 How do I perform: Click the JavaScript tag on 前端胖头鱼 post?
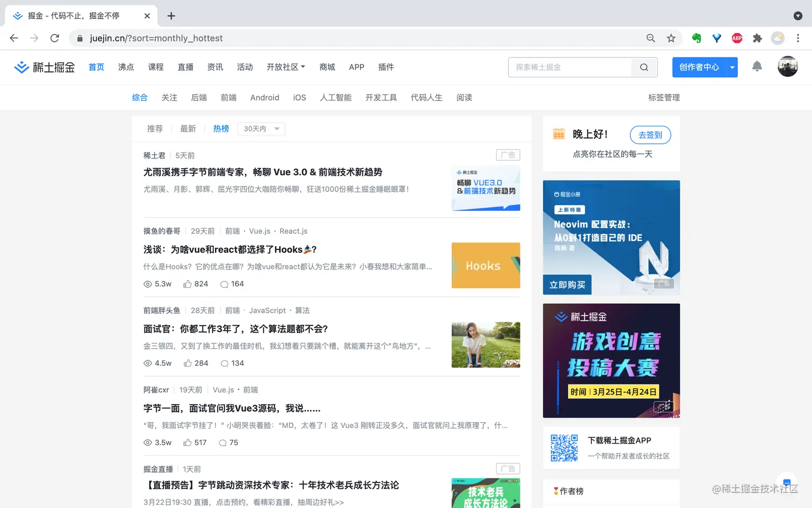(x=267, y=311)
